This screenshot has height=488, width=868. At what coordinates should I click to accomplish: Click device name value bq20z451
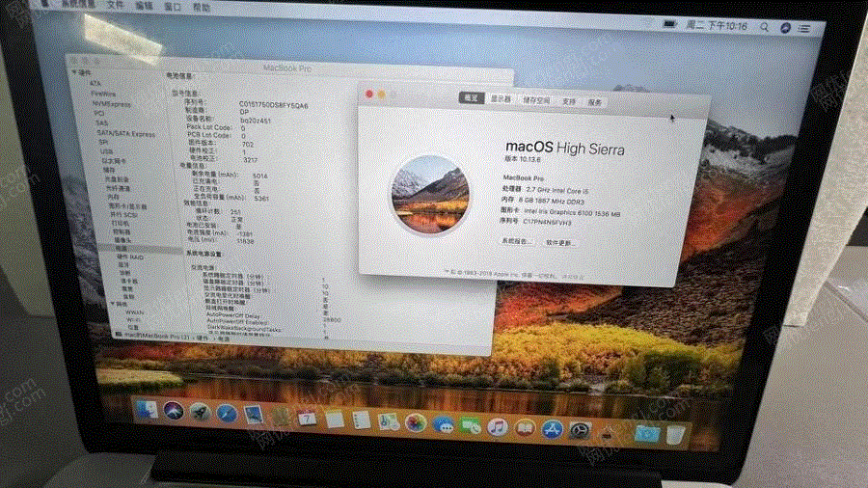[x=256, y=120]
